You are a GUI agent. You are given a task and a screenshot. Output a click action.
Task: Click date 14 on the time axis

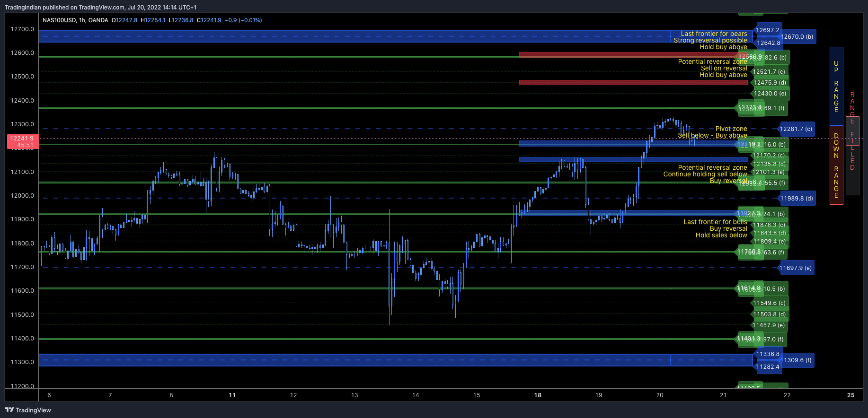coord(416,395)
